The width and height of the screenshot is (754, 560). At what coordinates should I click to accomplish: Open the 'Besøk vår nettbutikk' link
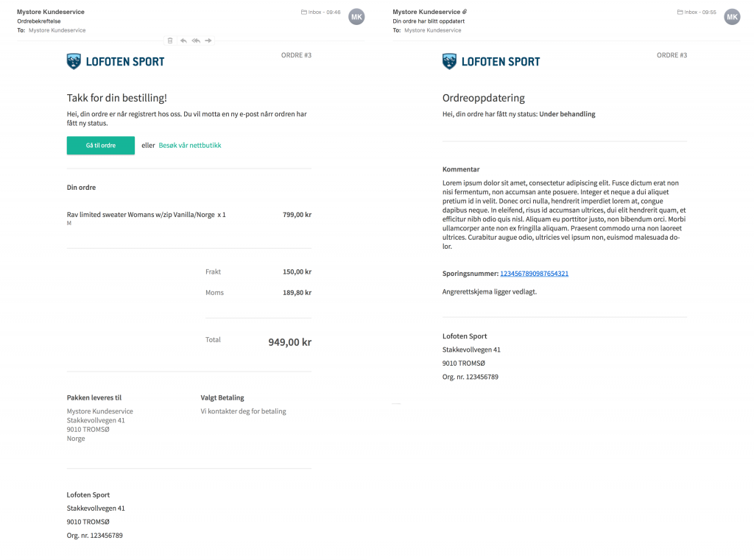pyautogui.click(x=190, y=146)
